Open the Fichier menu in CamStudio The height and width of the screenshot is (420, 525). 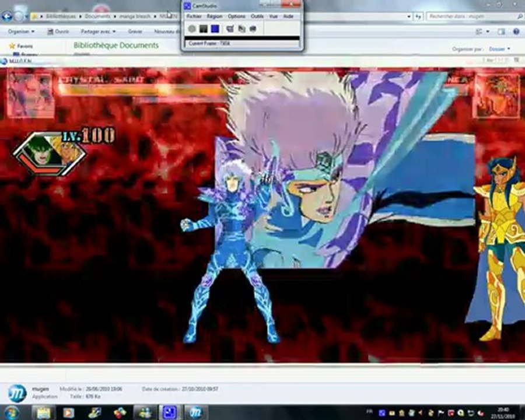pyautogui.click(x=194, y=16)
